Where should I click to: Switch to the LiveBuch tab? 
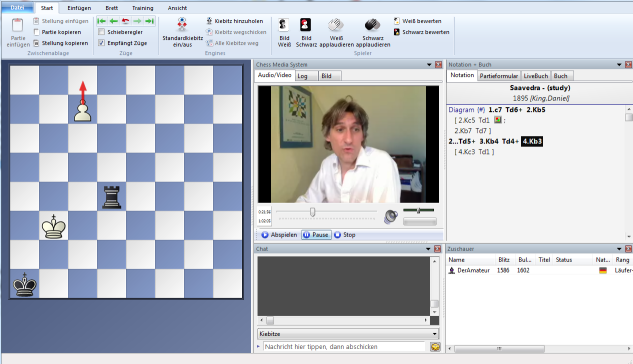point(536,76)
